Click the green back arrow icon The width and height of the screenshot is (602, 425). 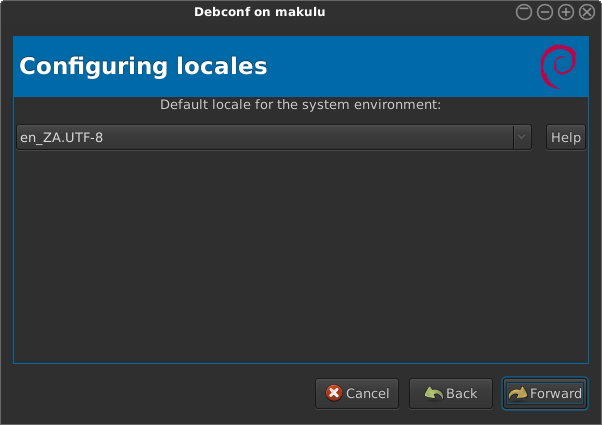click(x=433, y=393)
